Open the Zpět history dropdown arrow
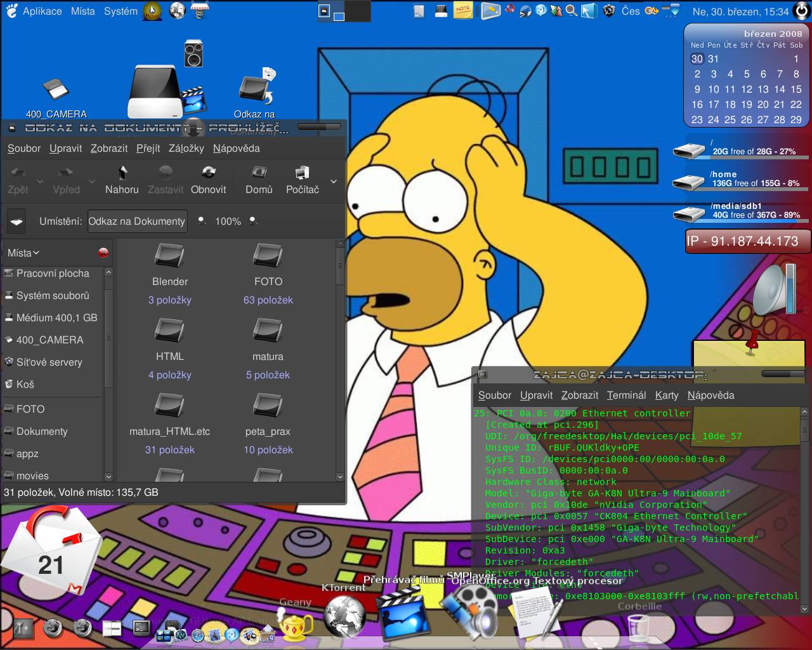The width and height of the screenshot is (812, 650). tap(40, 181)
